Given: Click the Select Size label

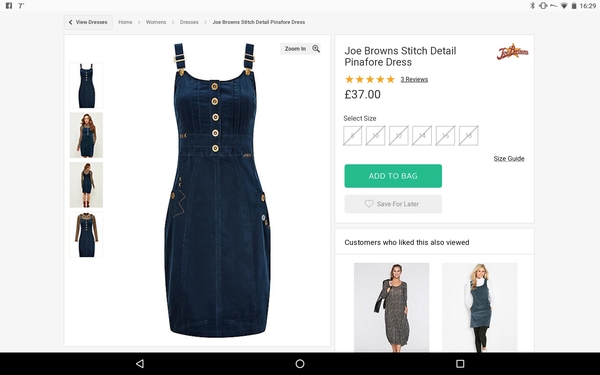Looking at the screenshot, I should point(360,118).
